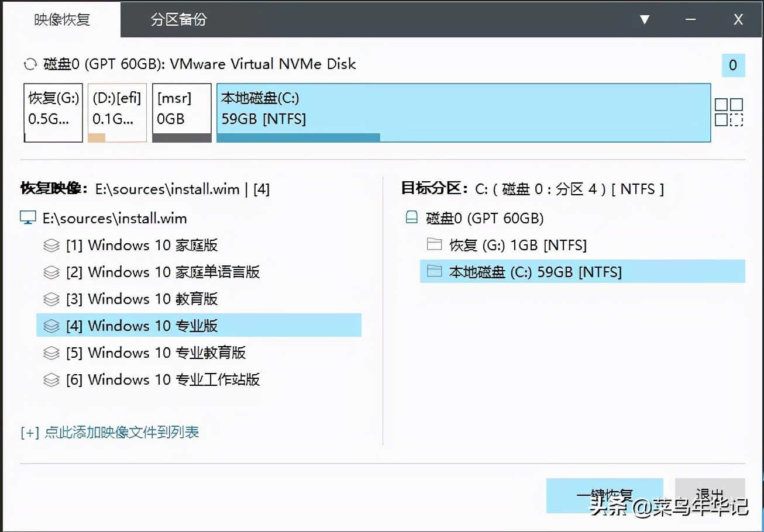Open the ▼ title bar dropdown menu
The image size is (764, 532).
645,19
